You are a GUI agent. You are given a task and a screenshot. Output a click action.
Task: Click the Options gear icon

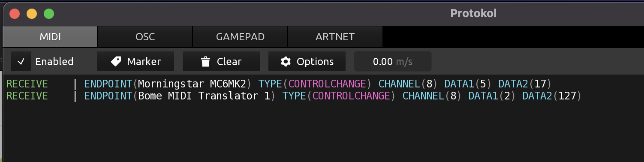coord(286,62)
